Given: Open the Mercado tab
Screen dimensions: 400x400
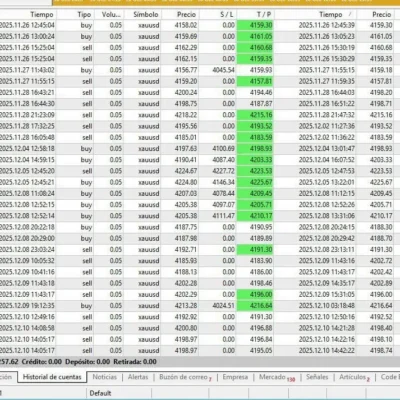Looking at the screenshot, I should tap(277, 377).
